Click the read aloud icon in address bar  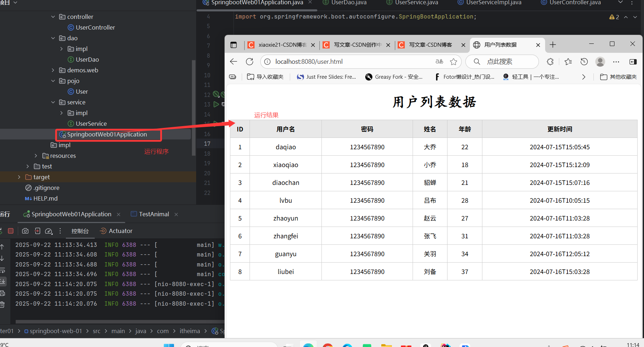point(439,62)
